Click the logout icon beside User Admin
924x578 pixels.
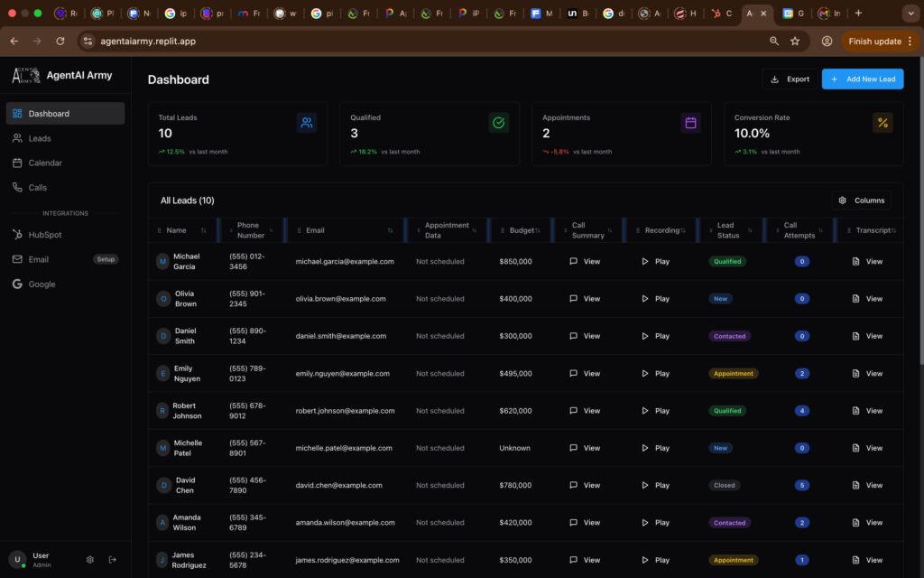pyautogui.click(x=113, y=560)
